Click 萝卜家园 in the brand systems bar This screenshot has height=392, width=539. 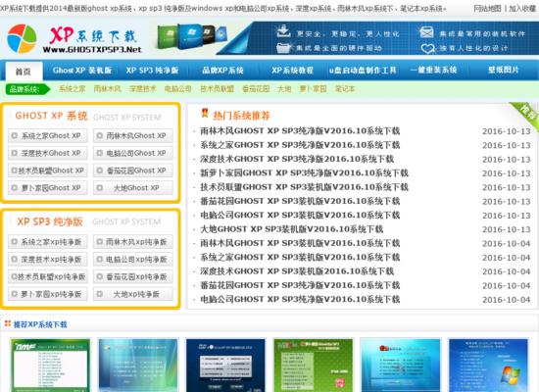(x=313, y=89)
